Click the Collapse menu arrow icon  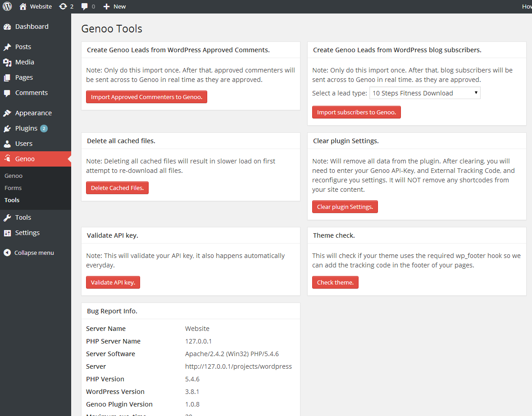(x=7, y=253)
